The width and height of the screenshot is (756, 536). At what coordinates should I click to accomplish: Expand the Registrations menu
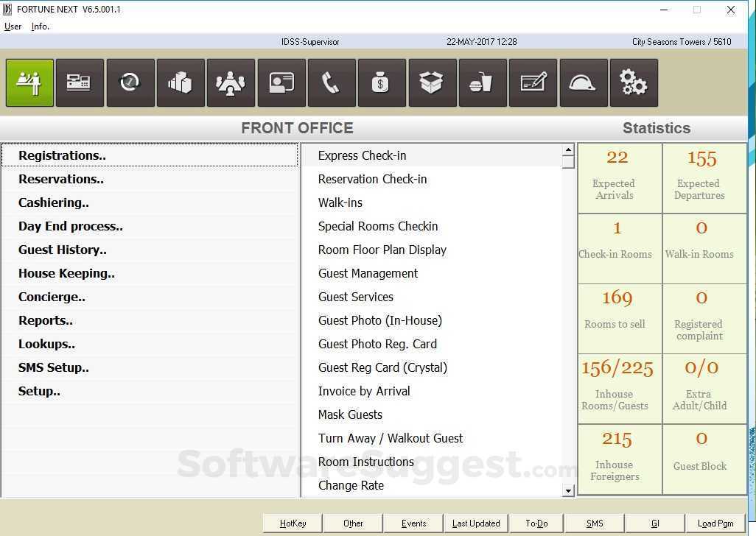click(62, 155)
